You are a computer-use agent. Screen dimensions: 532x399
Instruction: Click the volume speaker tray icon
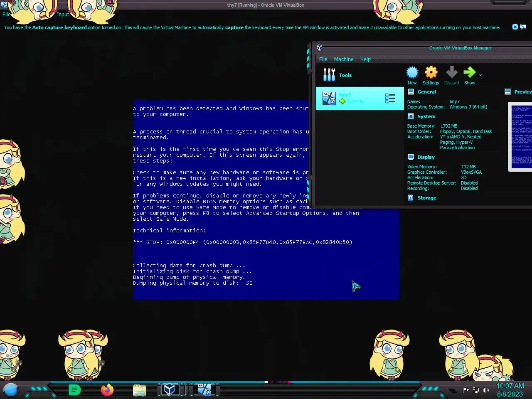coord(486,390)
